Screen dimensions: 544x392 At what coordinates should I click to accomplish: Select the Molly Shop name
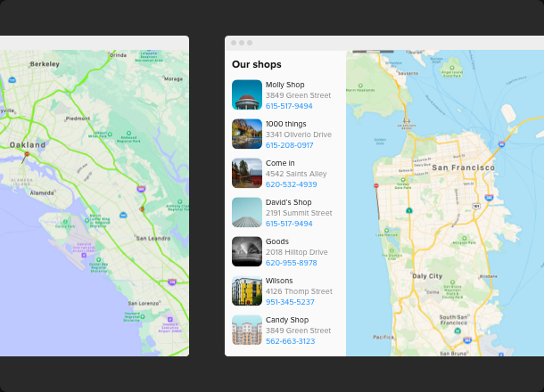click(x=285, y=85)
